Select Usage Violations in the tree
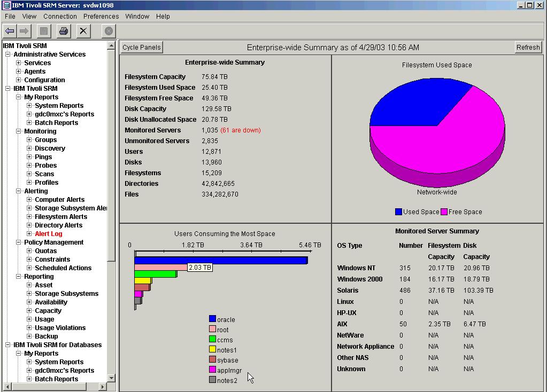The image size is (547, 392). pos(60,328)
